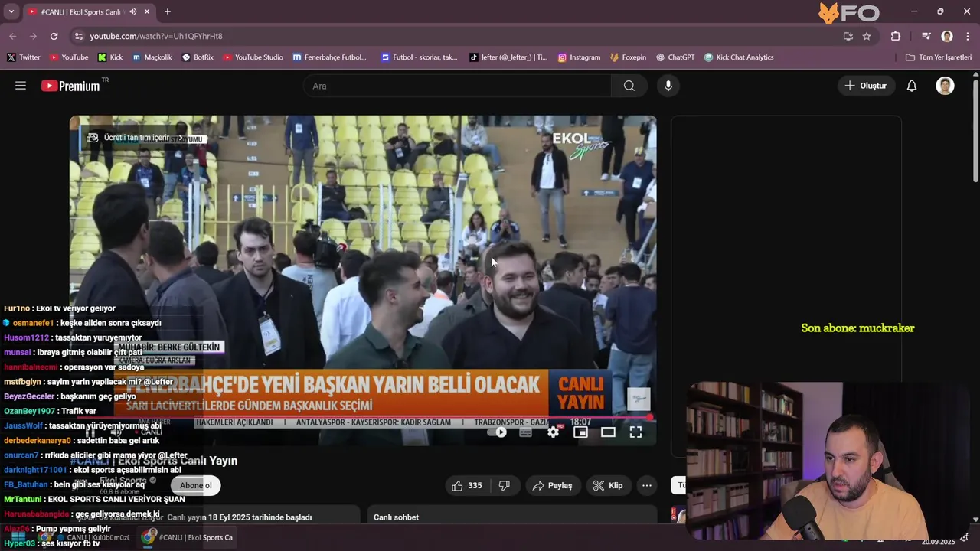Toggle subtitles in the video player
The width and height of the screenshot is (980, 551).
[x=525, y=432]
